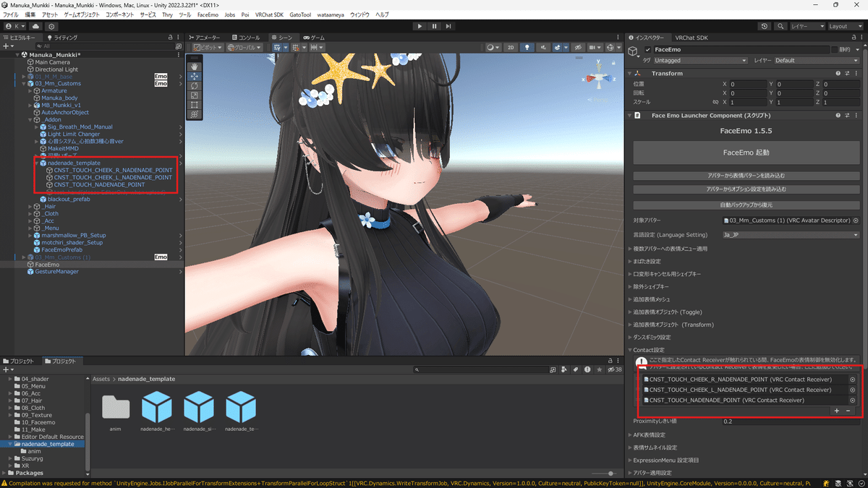Image resolution: width=868 pixels, height=488 pixels.
Task: Collapse nadenade_template in Hierarchy
Action: (x=38, y=163)
